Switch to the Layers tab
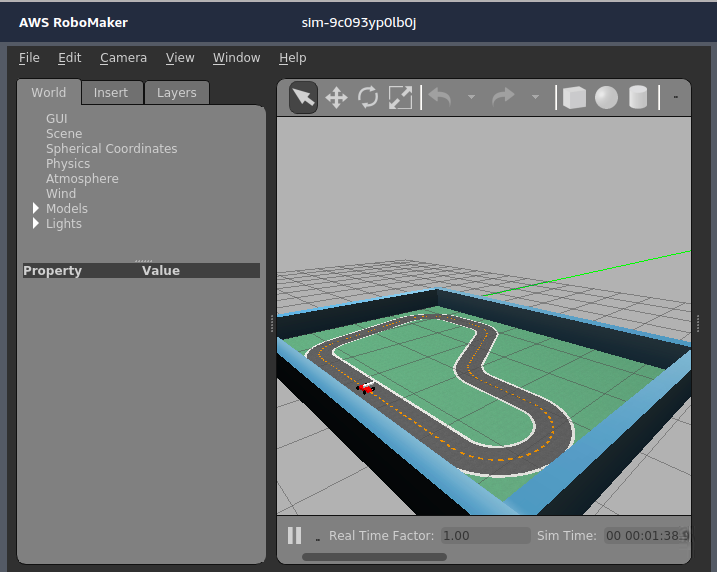This screenshot has width=717, height=572. click(177, 93)
